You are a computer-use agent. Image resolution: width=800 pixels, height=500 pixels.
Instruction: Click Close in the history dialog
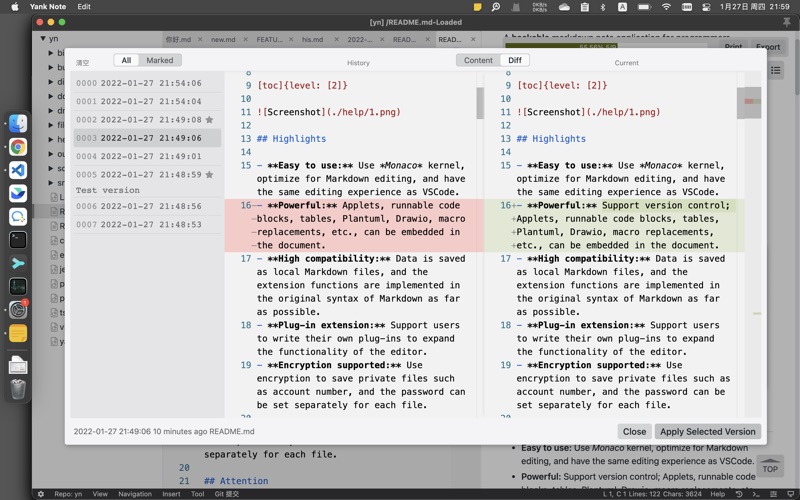pyautogui.click(x=634, y=432)
